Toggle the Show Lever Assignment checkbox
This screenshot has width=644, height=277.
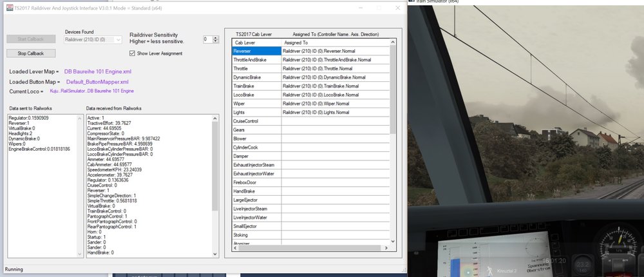[x=133, y=53]
